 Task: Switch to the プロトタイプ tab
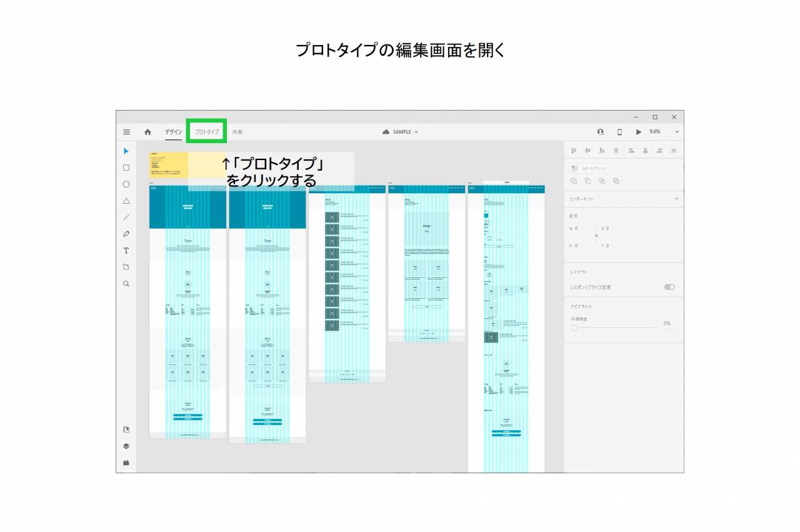[x=207, y=132]
